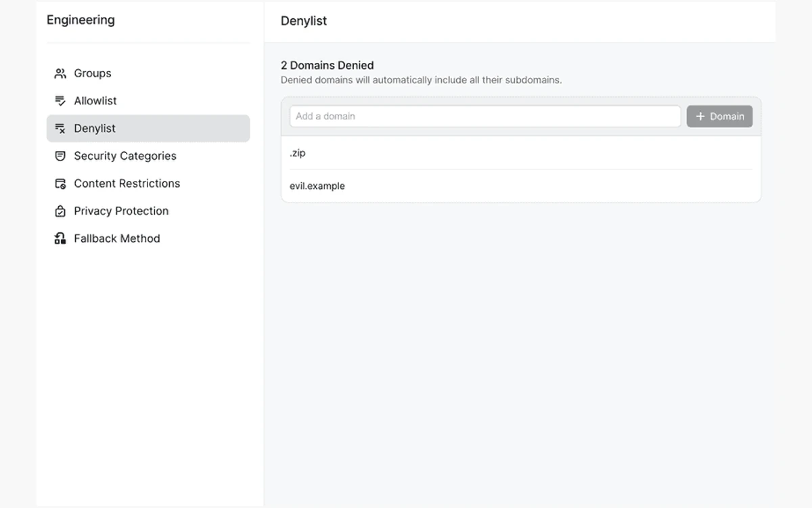Click the subdomains description text

point(421,80)
